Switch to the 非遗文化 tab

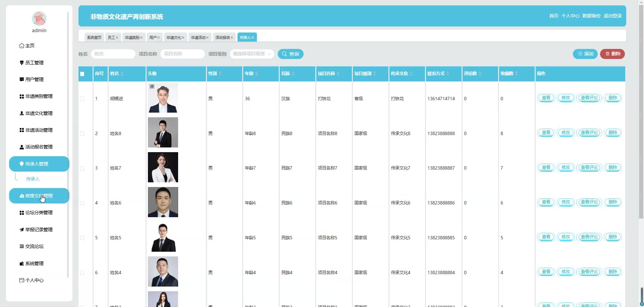pos(174,38)
